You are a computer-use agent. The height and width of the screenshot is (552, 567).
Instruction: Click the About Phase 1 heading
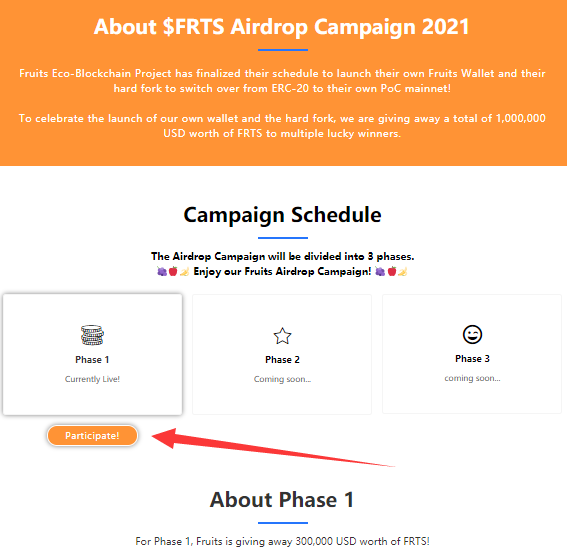282,500
